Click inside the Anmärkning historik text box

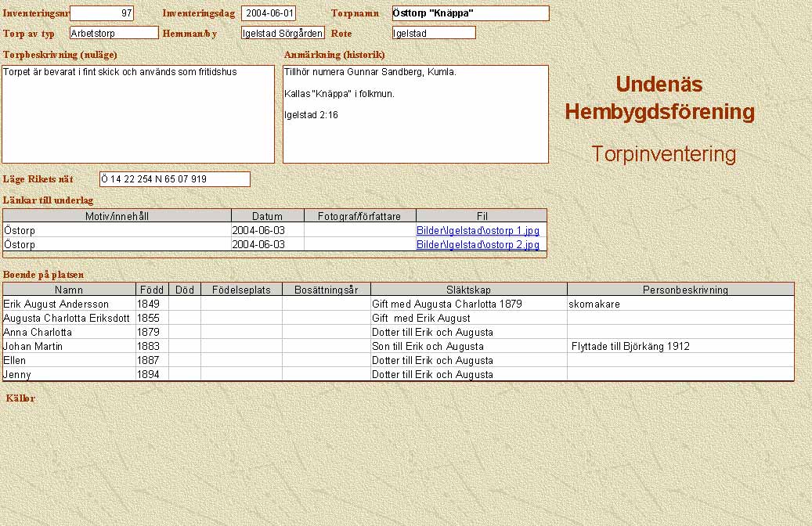click(415, 114)
